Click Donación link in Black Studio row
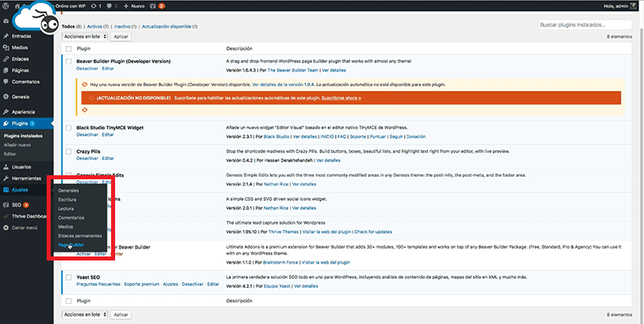The height and width of the screenshot is (324, 644). [416, 137]
